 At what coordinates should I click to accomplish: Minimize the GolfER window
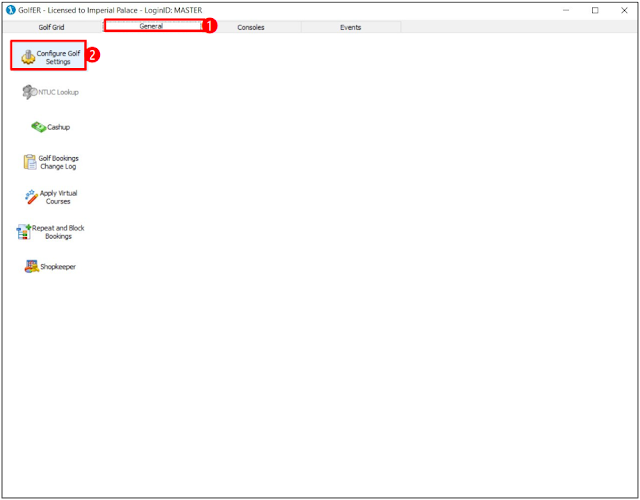[x=566, y=10]
